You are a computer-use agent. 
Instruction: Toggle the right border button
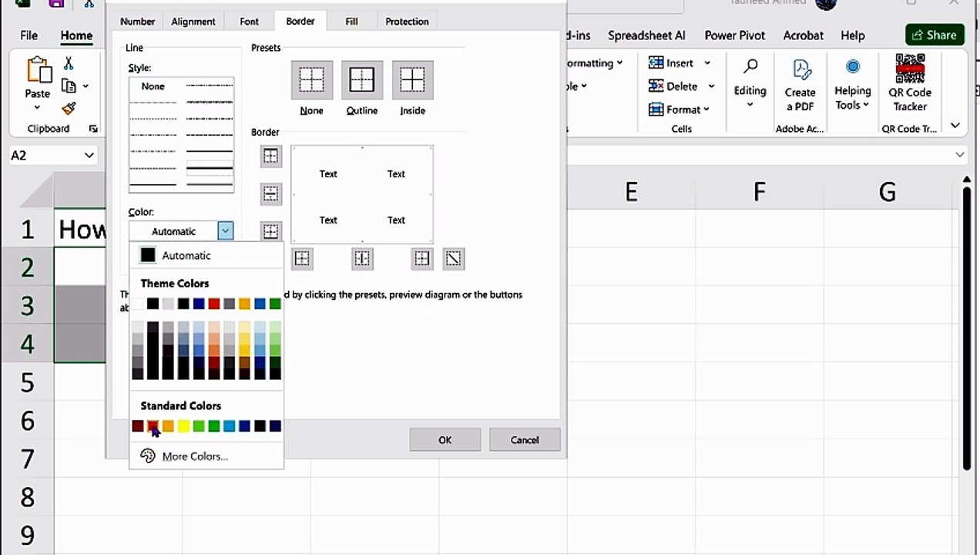[x=422, y=258]
